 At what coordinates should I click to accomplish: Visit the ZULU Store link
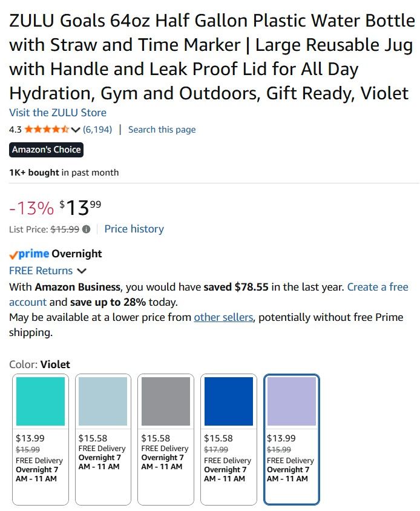57,113
